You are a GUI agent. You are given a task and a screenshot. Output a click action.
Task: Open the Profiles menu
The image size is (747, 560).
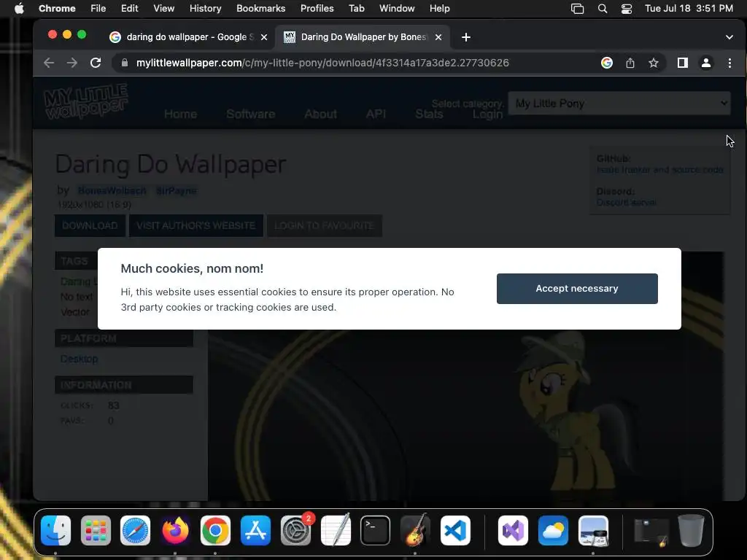[x=317, y=9]
